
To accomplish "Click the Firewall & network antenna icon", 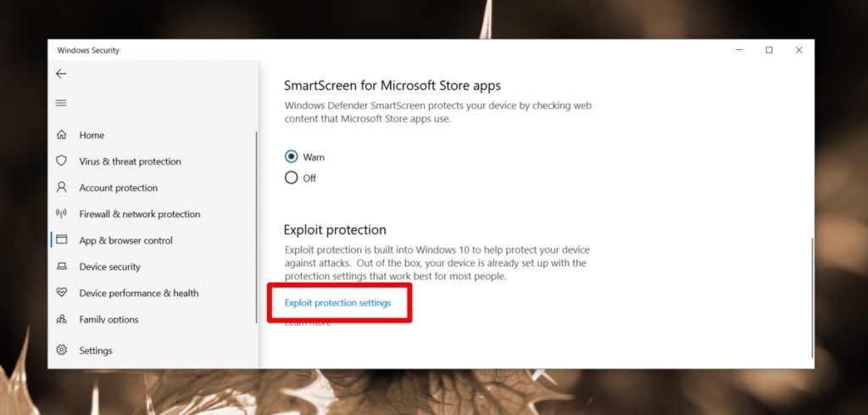I will 61,214.
